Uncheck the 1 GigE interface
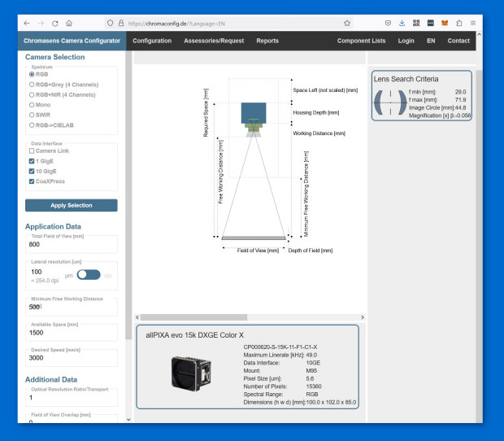This screenshot has width=504, height=441. 32,161
